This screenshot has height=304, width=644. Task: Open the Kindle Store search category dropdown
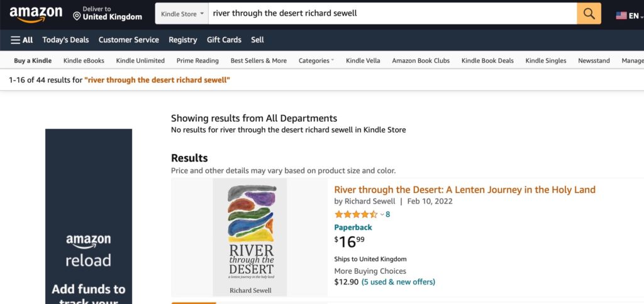click(182, 13)
